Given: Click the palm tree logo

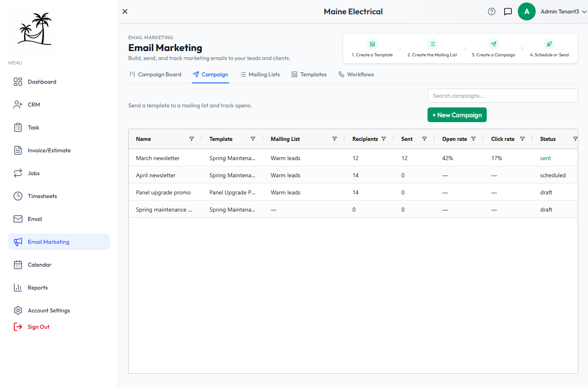Looking at the screenshot, I should 35,28.
